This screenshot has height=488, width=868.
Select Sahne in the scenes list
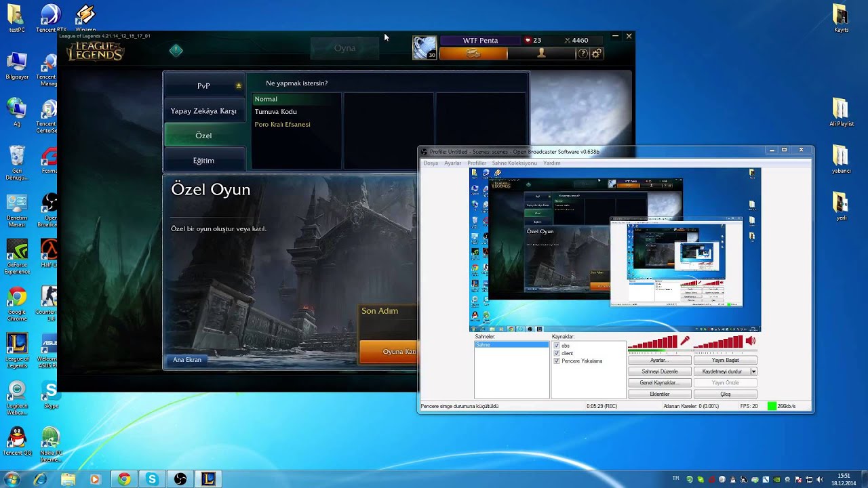pyautogui.click(x=511, y=345)
